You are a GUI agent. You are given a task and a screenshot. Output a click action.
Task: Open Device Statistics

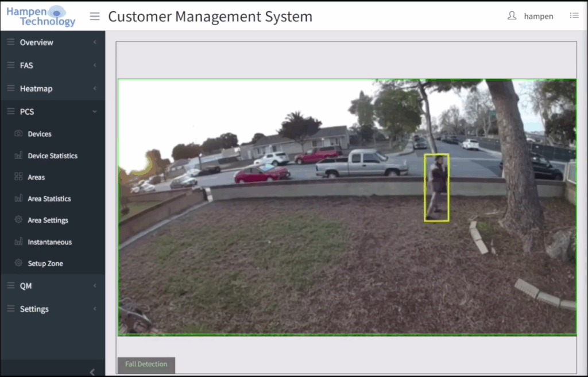[x=52, y=156]
